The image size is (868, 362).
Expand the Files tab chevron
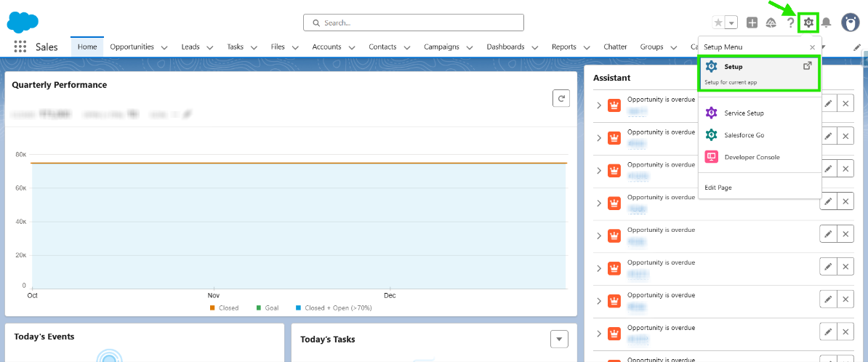tap(295, 47)
